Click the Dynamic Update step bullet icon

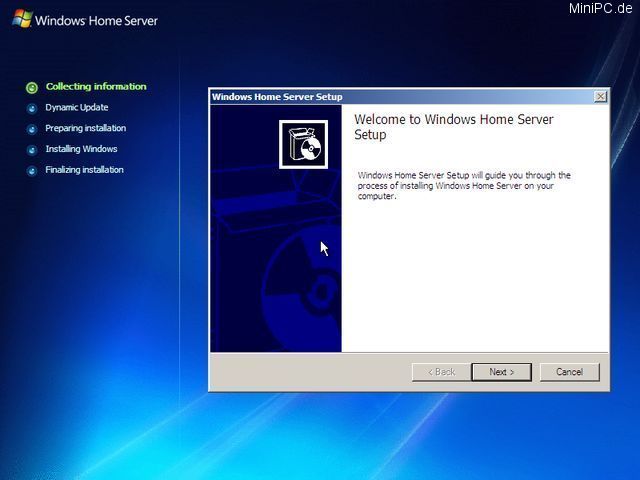click(x=32, y=108)
